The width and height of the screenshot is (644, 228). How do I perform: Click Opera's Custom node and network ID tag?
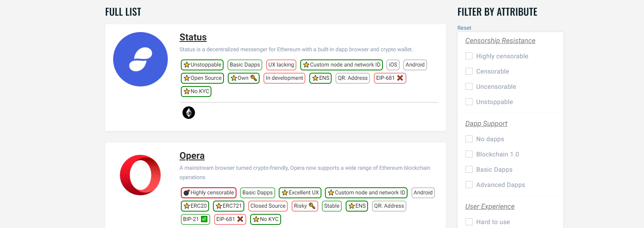366,192
